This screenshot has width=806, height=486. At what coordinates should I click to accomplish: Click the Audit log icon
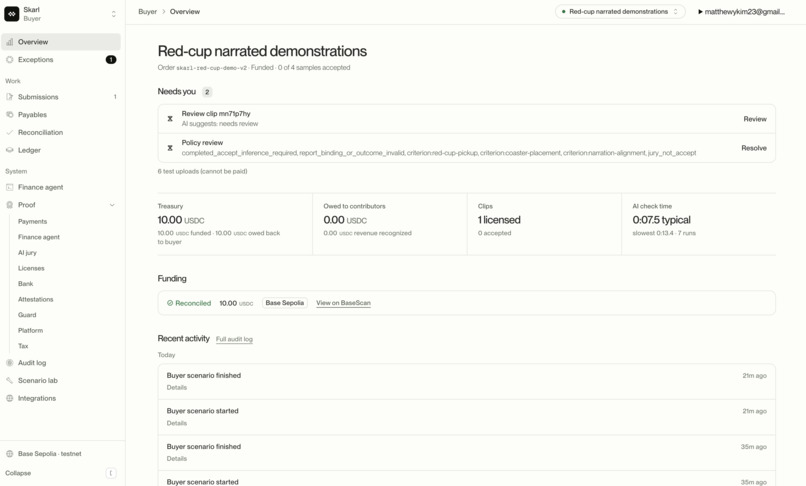[x=9, y=363]
